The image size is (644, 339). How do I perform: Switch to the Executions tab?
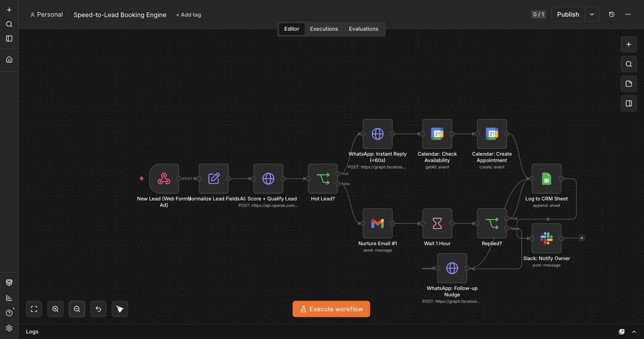pos(324,29)
